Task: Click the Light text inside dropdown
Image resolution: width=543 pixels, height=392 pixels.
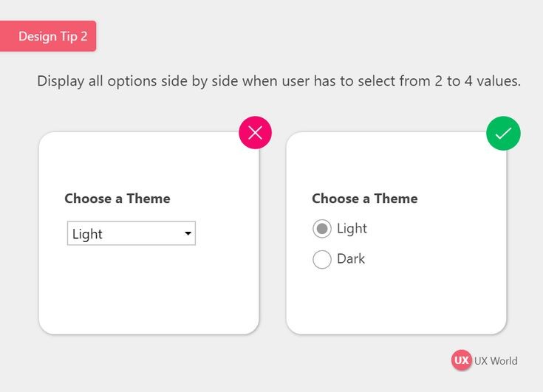Action: [x=87, y=234]
